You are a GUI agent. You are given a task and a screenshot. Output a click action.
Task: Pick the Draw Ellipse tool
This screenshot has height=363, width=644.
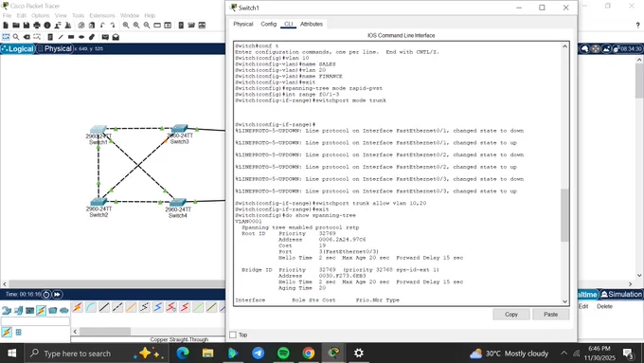(x=81, y=37)
